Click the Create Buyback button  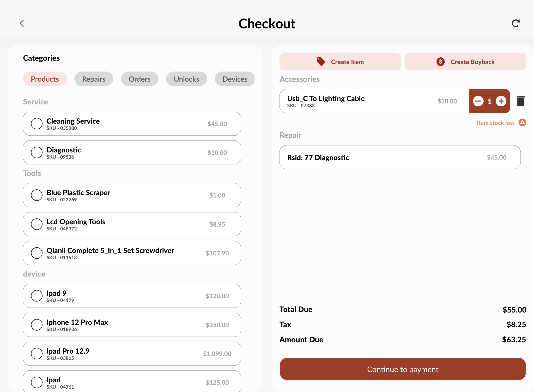[x=465, y=62]
